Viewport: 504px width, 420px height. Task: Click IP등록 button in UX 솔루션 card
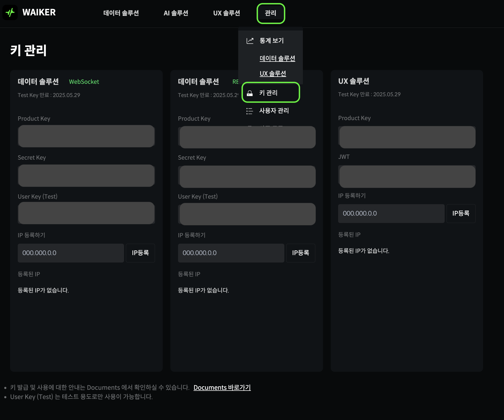(x=461, y=213)
